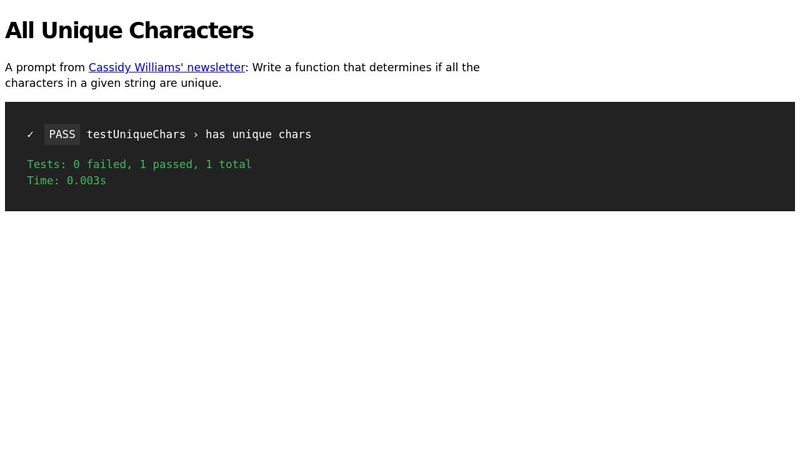Click the chevron separator after testUniqueChars
This screenshot has width=800, height=450.
[x=196, y=135]
